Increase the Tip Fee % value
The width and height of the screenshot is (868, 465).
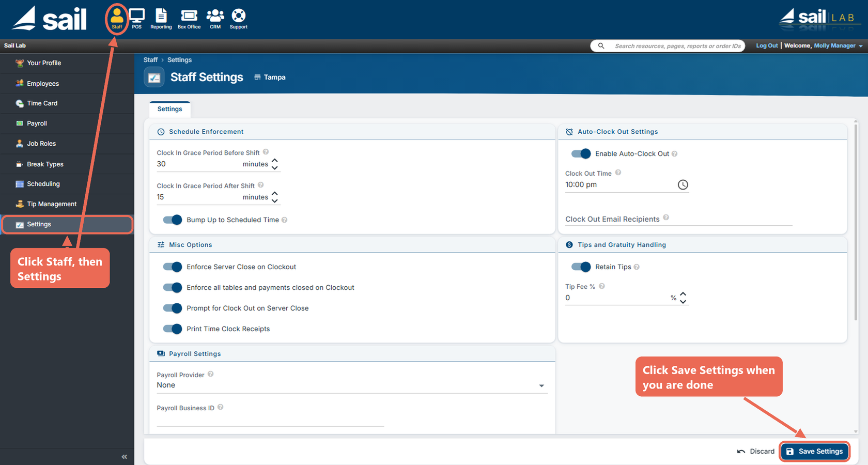[x=683, y=294]
